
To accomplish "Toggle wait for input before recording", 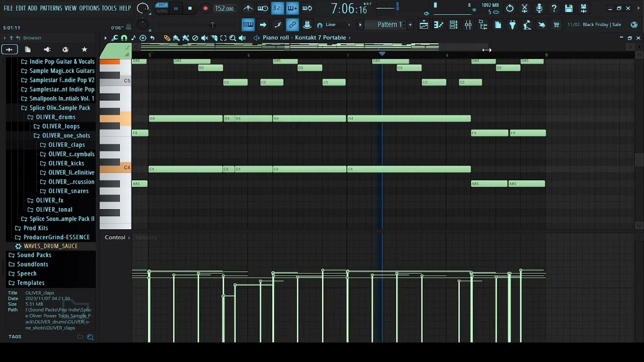I will click(263, 8).
